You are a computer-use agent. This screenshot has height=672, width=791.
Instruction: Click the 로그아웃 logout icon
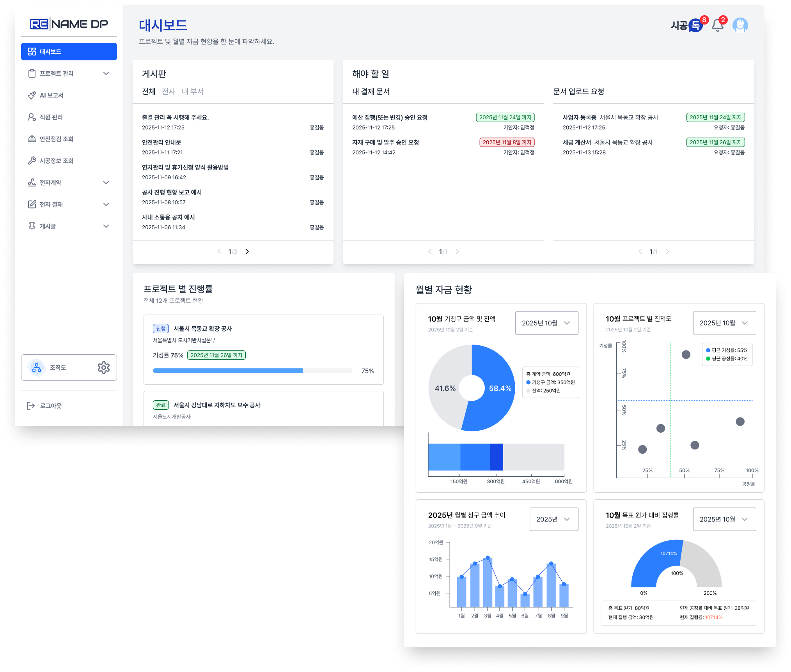pyautogui.click(x=31, y=406)
